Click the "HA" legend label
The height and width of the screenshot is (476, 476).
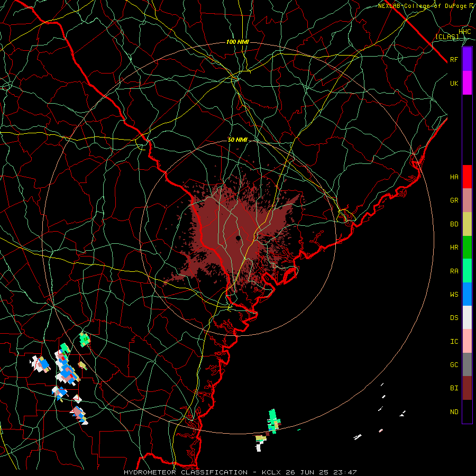pos(454,177)
